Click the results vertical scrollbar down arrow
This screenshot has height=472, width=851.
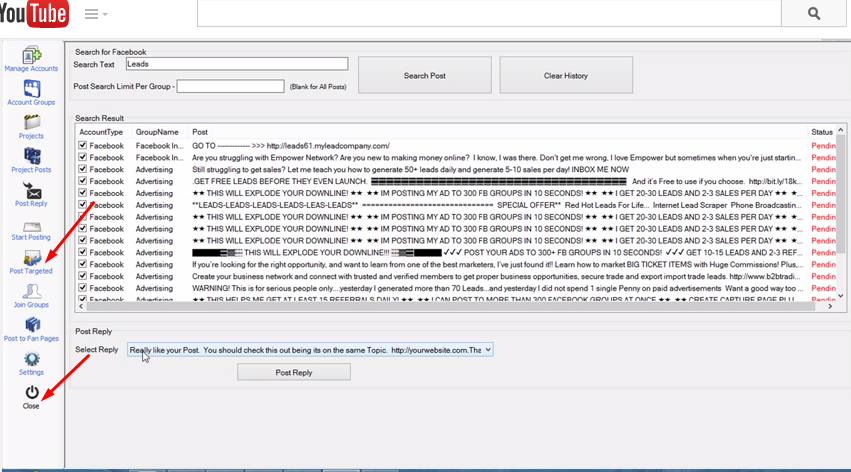point(841,296)
